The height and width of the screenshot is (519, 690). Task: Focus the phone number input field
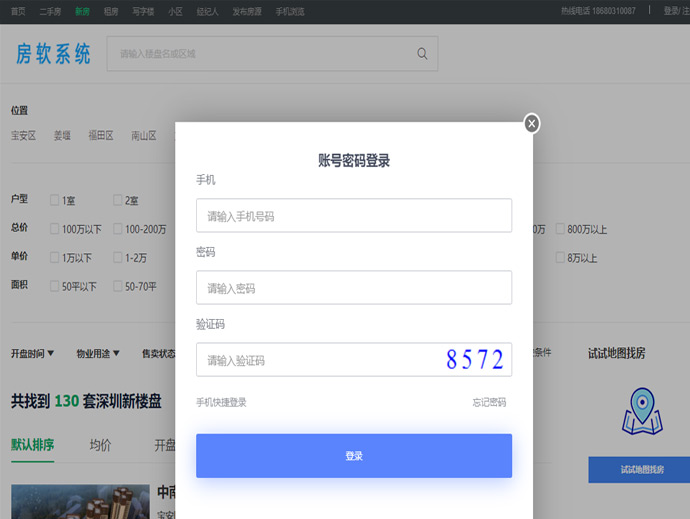pyautogui.click(x=354, y=216)
